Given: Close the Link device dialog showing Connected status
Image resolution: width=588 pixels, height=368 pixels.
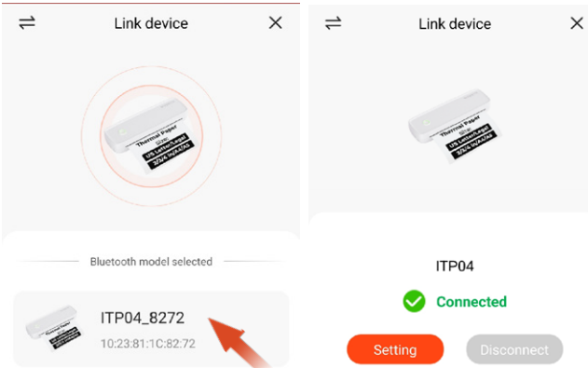Looking at the screenshot, I should pyautogui.click(x=577, y=23).
